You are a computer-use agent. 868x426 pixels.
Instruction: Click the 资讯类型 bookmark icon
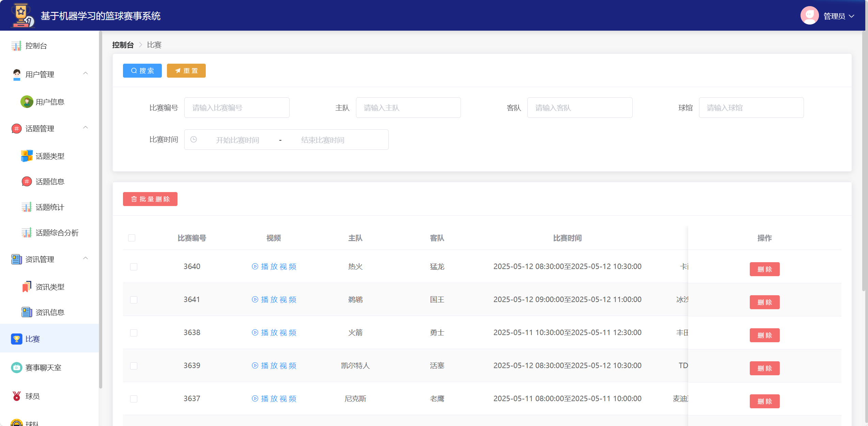[x=27, y=287]
